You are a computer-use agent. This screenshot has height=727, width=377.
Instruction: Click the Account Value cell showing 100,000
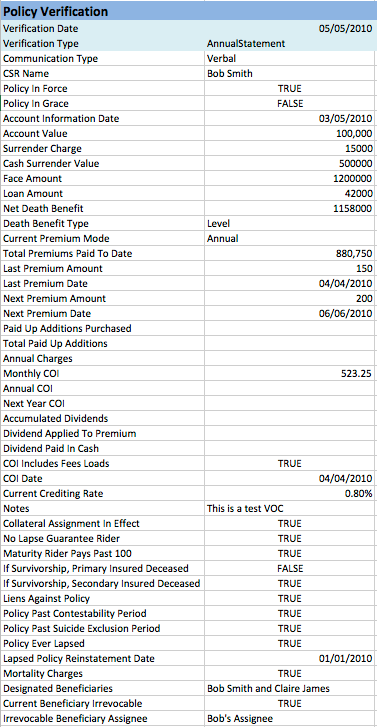point(290,134)
